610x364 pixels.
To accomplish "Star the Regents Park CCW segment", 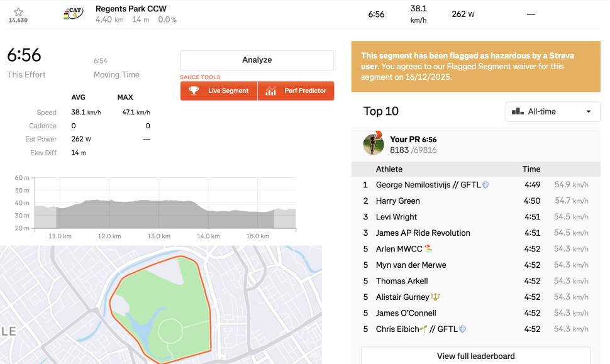I will 18,12.
